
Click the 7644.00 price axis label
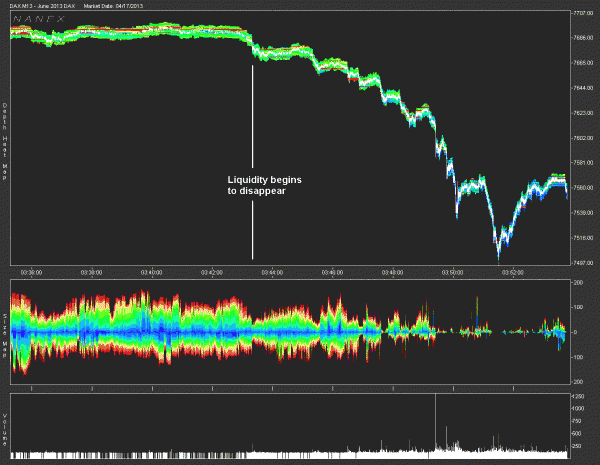coord(583,88)
